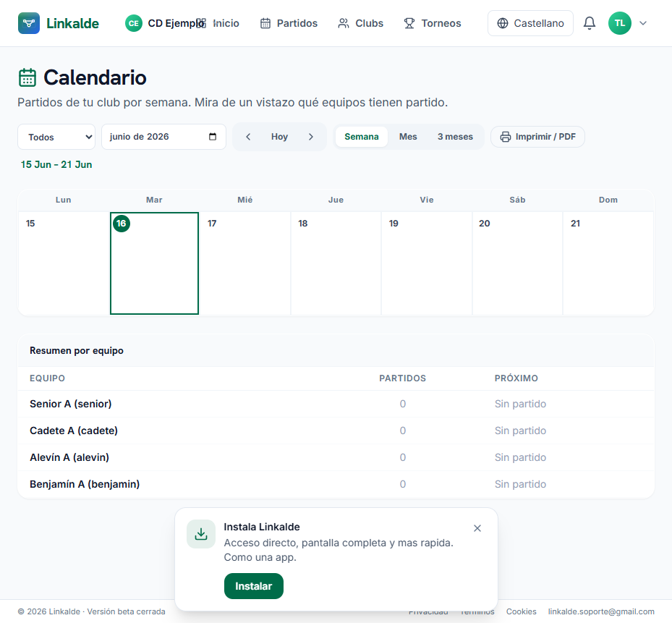Click the Senior A (senior) row
The height and width of the screenshot is (623, 672).
(x=336, y=404)
